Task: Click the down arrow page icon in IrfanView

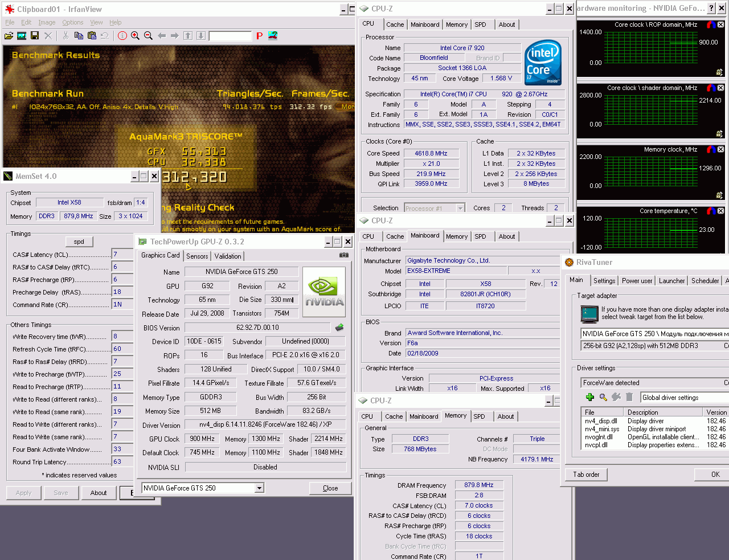Action: pyautogui.click(x=201, y=36)
